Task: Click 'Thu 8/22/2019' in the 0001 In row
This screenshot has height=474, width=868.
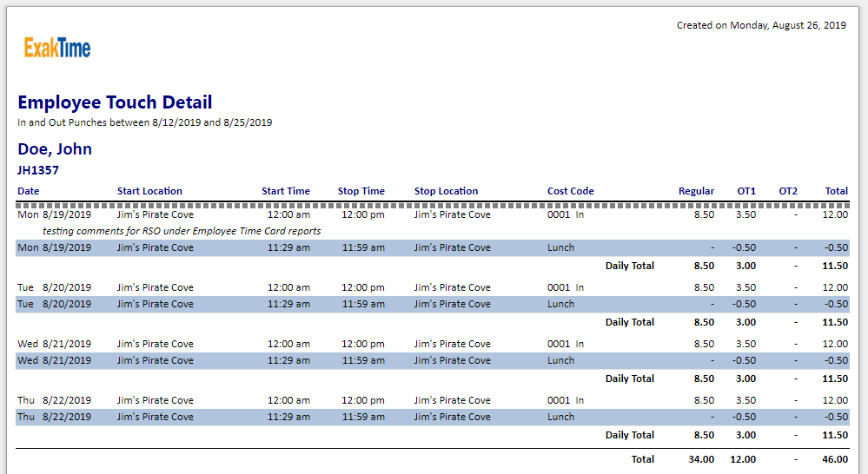Action: point(54,400)
